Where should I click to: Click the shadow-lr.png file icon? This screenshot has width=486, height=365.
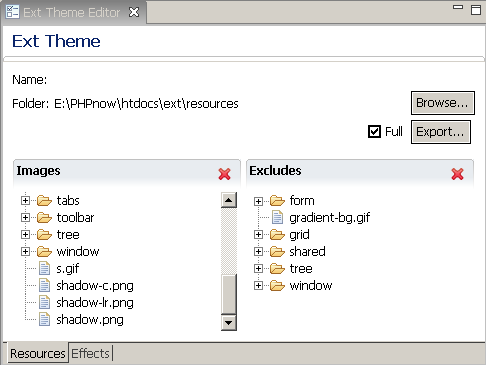click(x=45, y=302)
